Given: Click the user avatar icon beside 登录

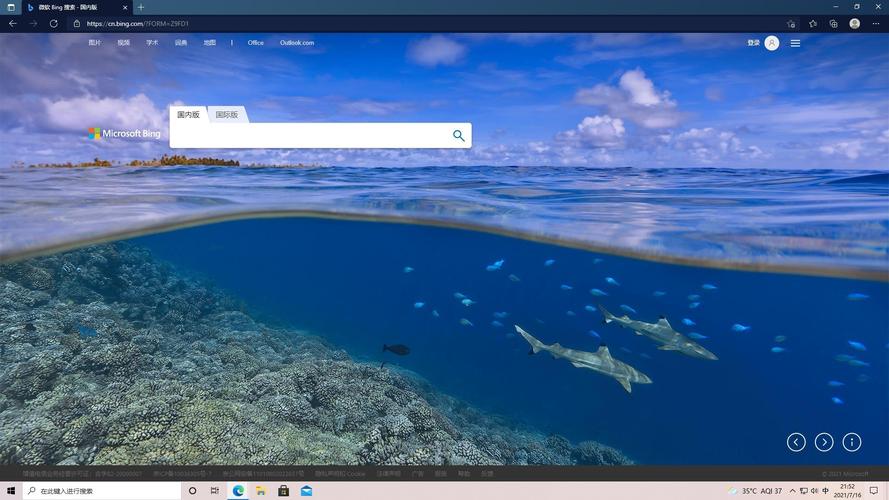Looking at the screenshot, I should (x=772, y=43).
